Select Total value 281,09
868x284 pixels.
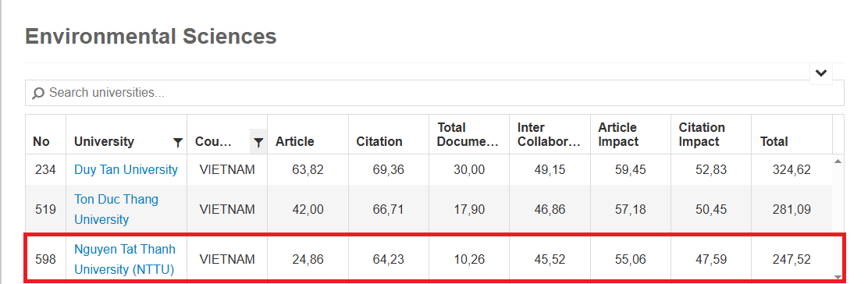pyautogui.click(x=792, y=209)
